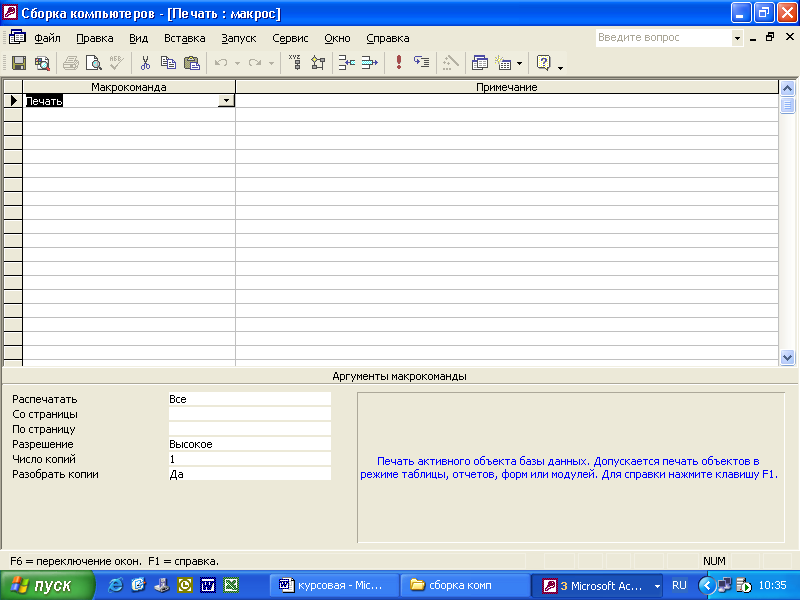
Task: Click the Access control-menu icon left of Файл
Action: tap(17, 37)
